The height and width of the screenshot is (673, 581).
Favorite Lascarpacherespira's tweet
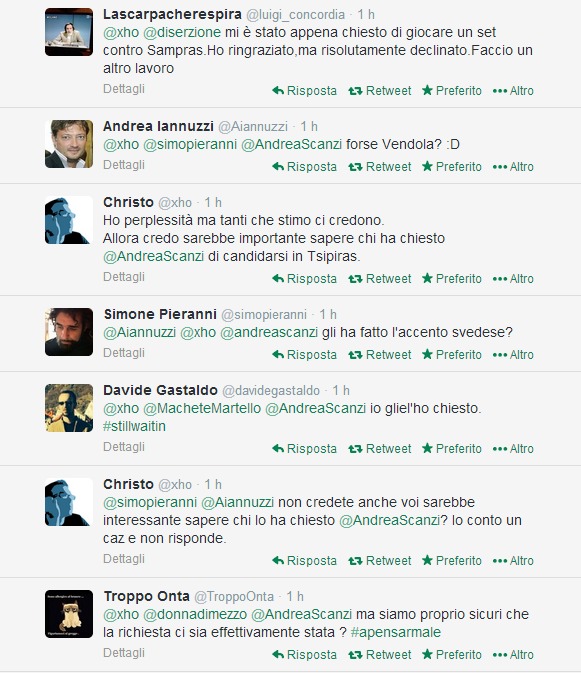[451, 91]
